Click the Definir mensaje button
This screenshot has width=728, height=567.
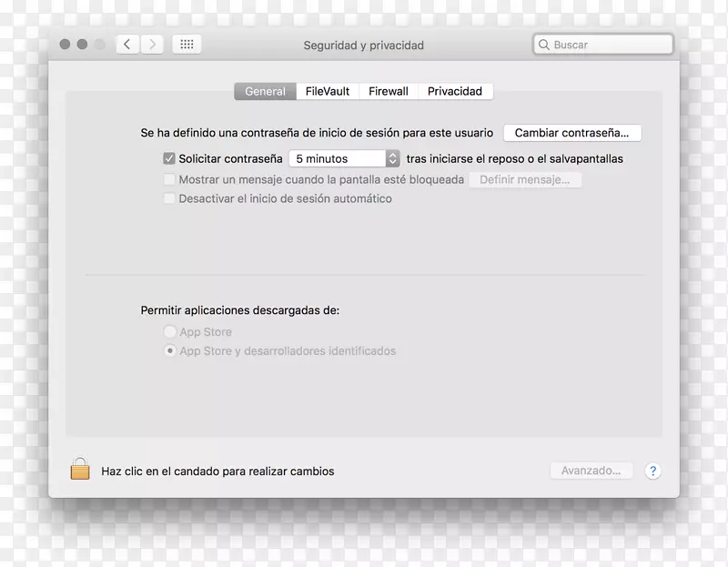(525, 179)
